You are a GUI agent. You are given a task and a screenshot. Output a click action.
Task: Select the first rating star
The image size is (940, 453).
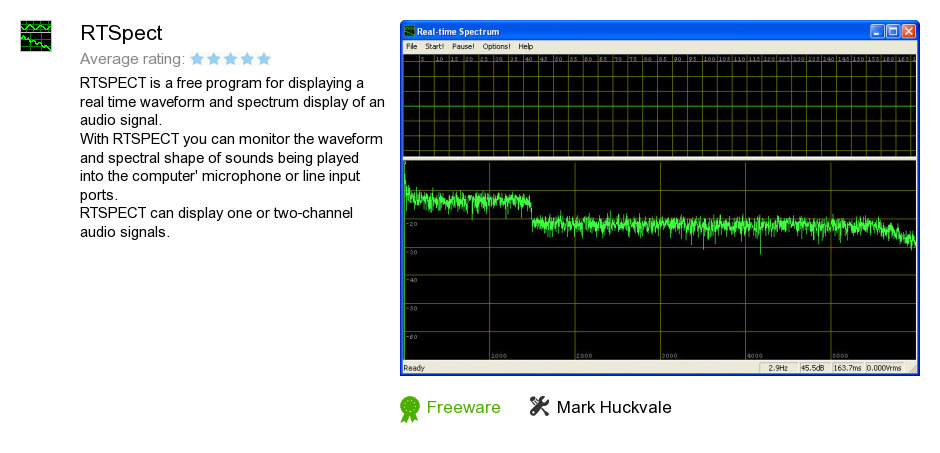click(197, 59)
